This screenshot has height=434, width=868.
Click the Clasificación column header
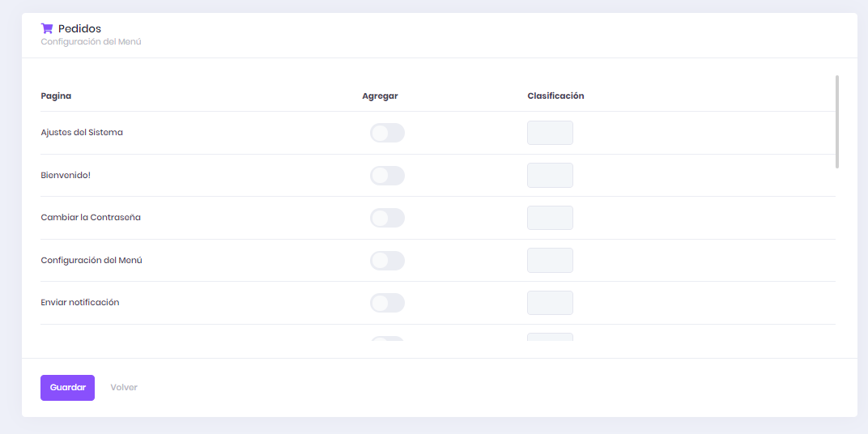[555, 96]
